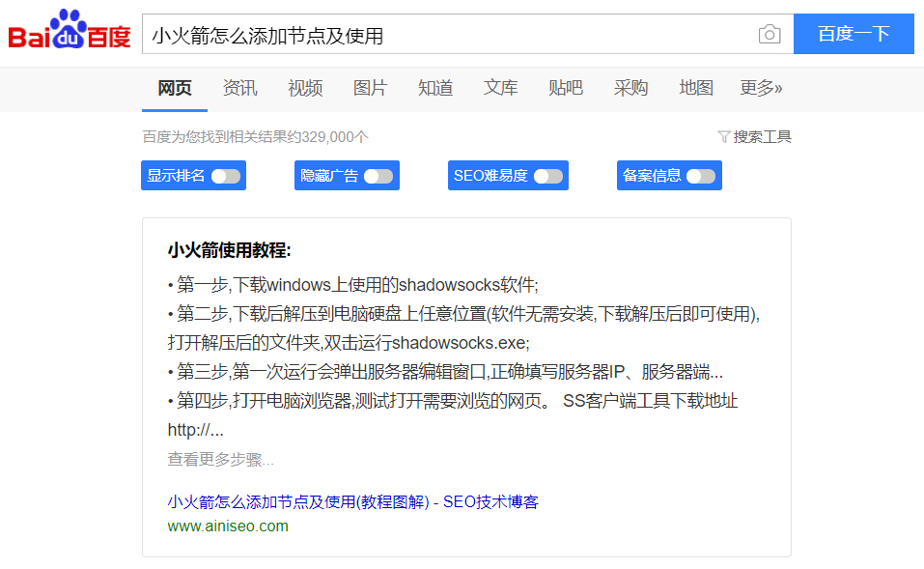Toggle the 显示排名 switch
The image size is (924, 569).
click(x=225, y=176)
